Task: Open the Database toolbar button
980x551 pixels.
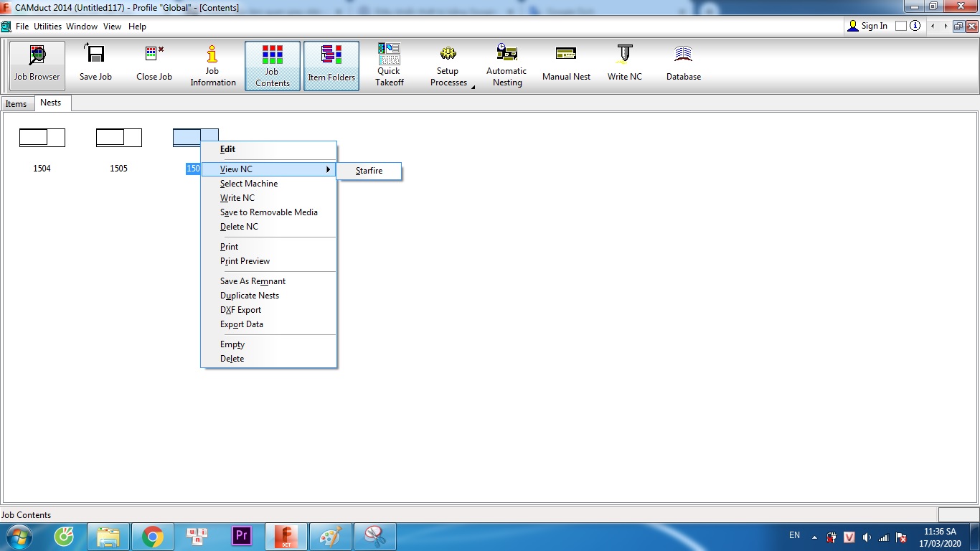Action: [x=684, y=65]
